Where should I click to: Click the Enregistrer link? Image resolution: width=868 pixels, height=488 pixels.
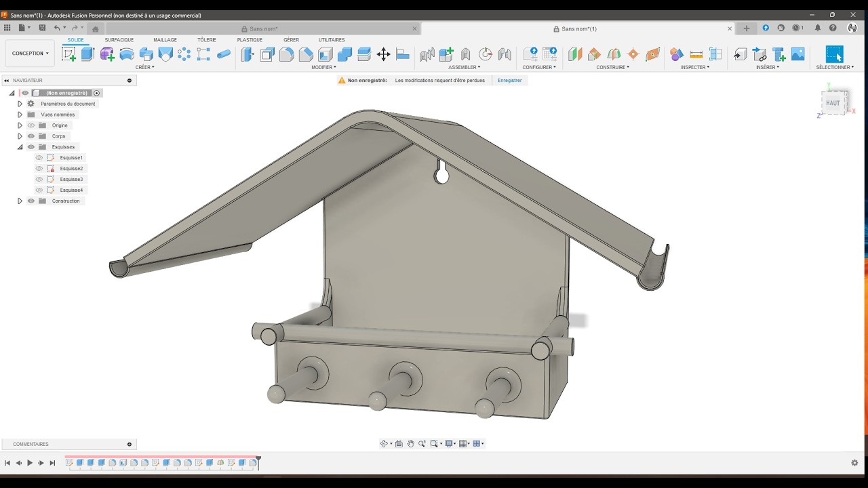tap(510, 80)
